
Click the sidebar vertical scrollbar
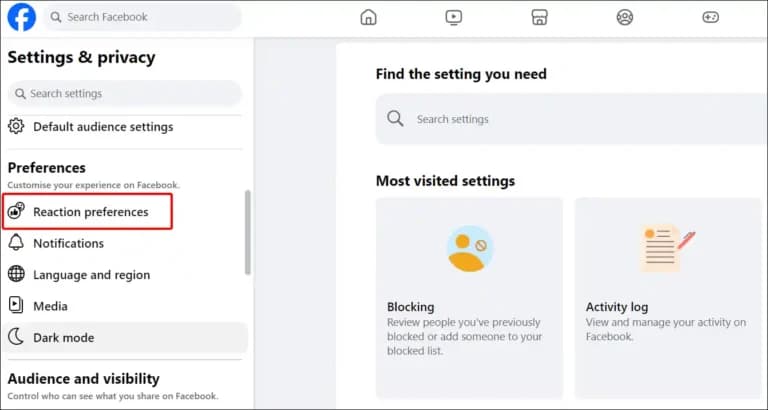click(247, 232)
